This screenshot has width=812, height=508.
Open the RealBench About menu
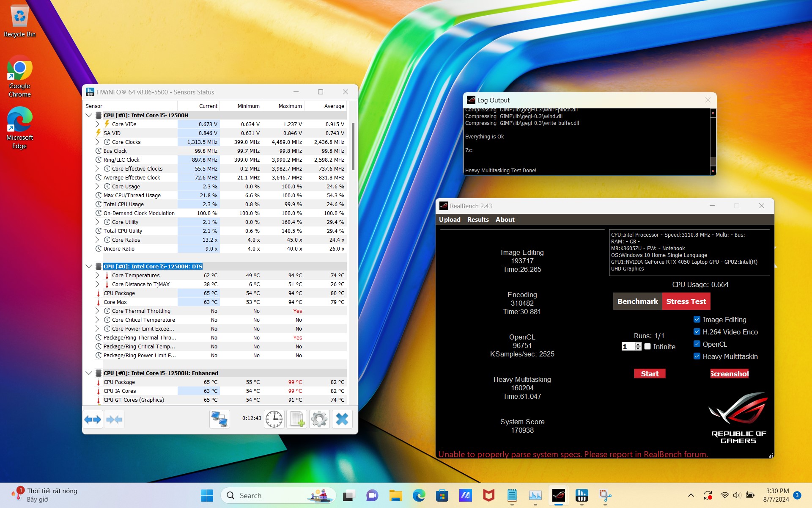505,219
